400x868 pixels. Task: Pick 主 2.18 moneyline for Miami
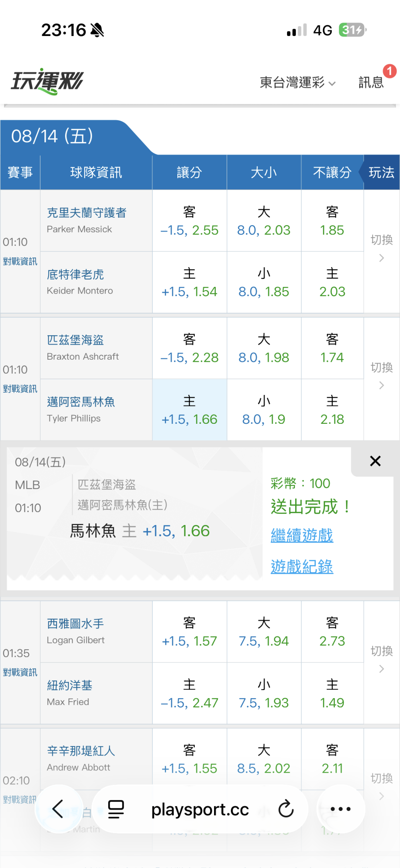click(332, 410)
